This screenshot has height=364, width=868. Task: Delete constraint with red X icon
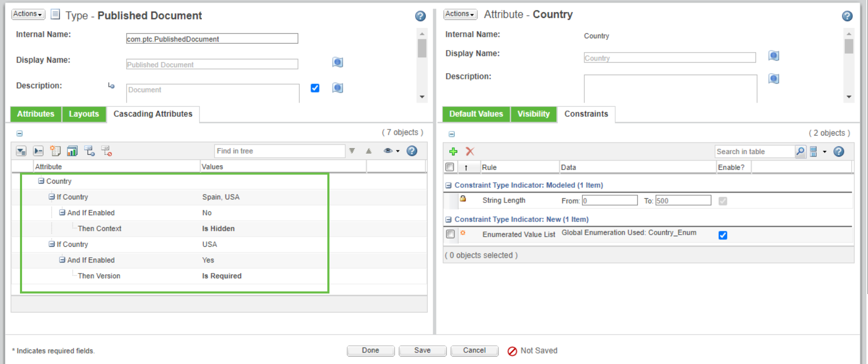pyautogui.click(x=470, y=151)
